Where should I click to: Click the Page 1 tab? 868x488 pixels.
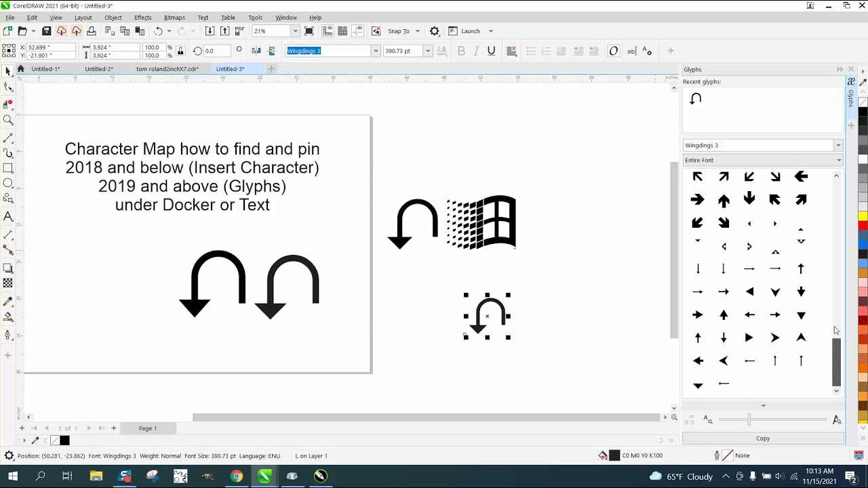click(148, 428)
